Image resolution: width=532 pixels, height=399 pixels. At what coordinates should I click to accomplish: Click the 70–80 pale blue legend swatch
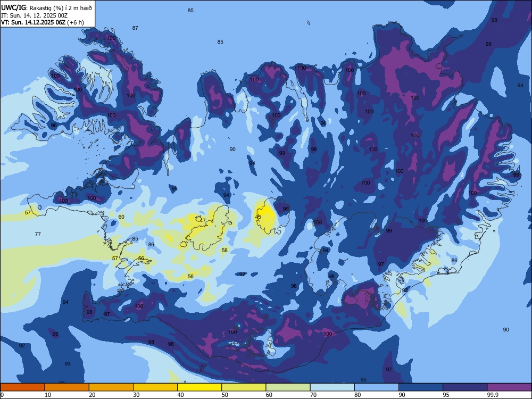(x=332, y=387)
